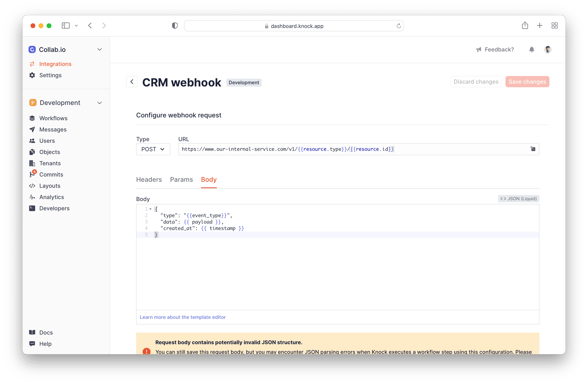Switch to the Headers tab
The image size is (588, 384).
click(149, 179)
